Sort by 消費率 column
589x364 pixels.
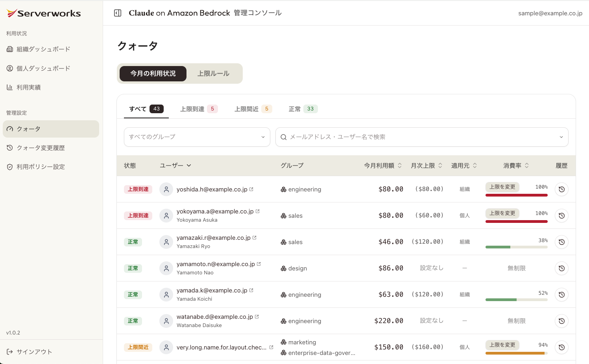[x=516, y=165]
